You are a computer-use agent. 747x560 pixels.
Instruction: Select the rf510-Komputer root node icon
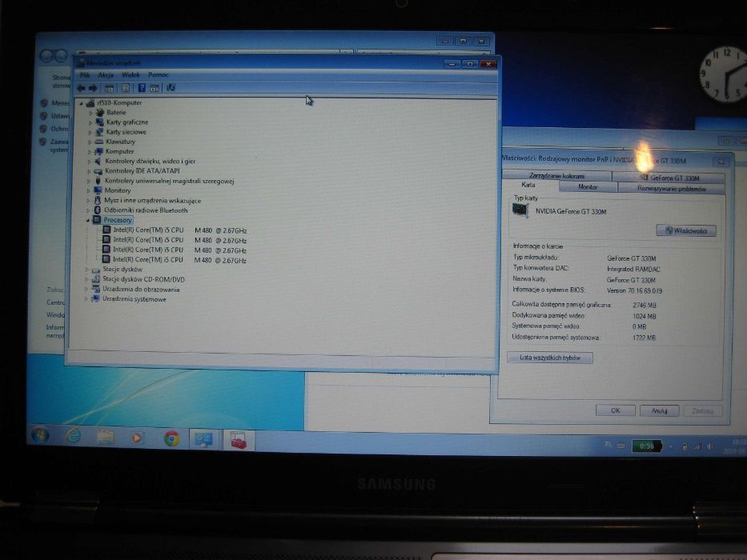pyautogui.click(x=90, y=103)
